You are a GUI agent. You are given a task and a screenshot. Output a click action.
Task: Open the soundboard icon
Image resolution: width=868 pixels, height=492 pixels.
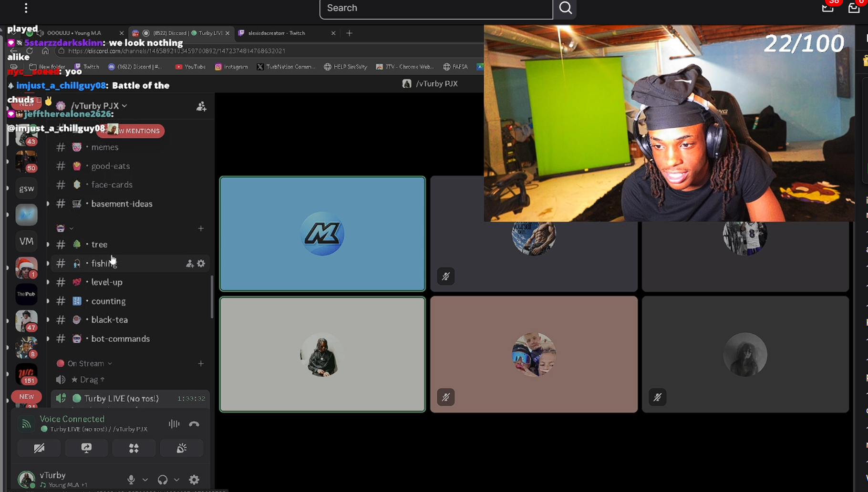click(182, 448)
